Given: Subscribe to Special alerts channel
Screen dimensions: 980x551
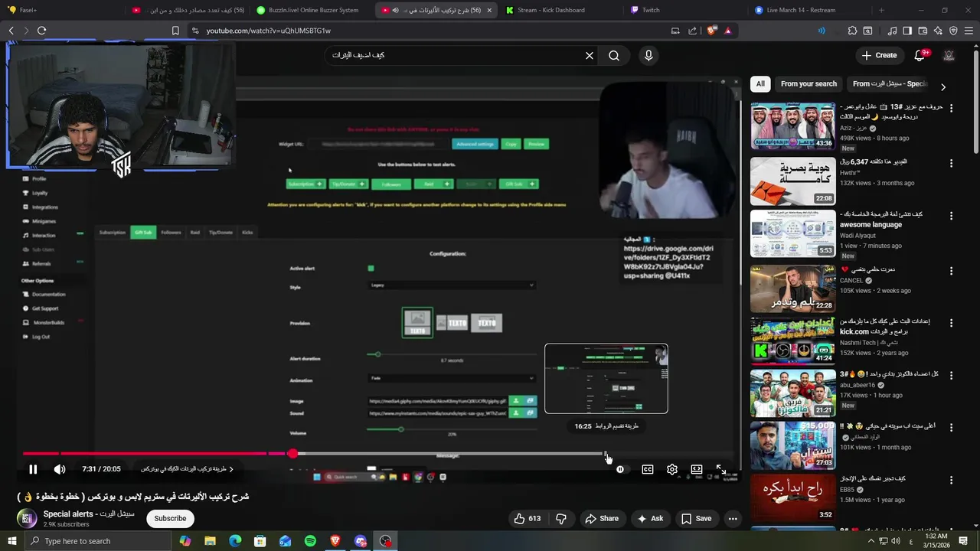Looking at the screenshot, I should point(170,518).
